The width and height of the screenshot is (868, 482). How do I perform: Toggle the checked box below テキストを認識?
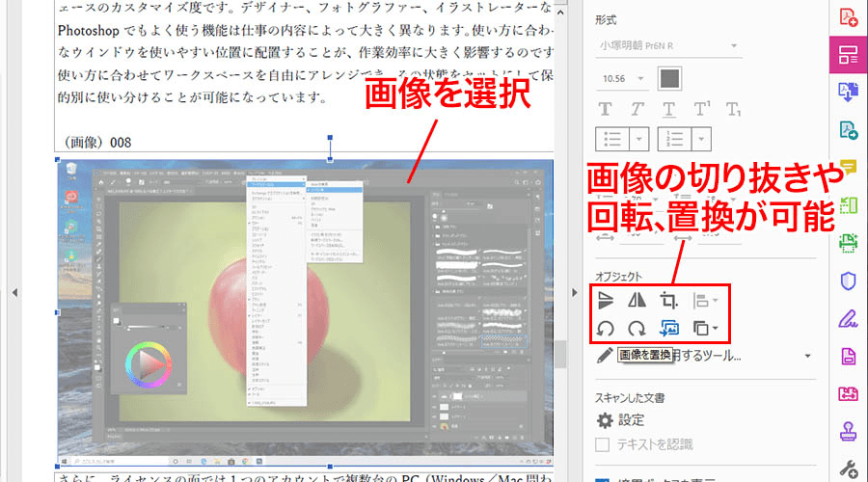click(x=602, y=479)
